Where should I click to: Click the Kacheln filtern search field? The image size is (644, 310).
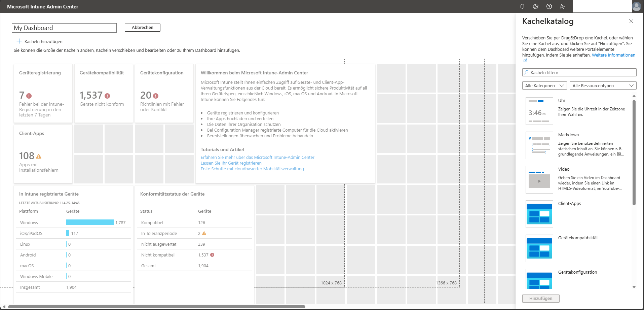pyautogui.click(x=579, y=72)
